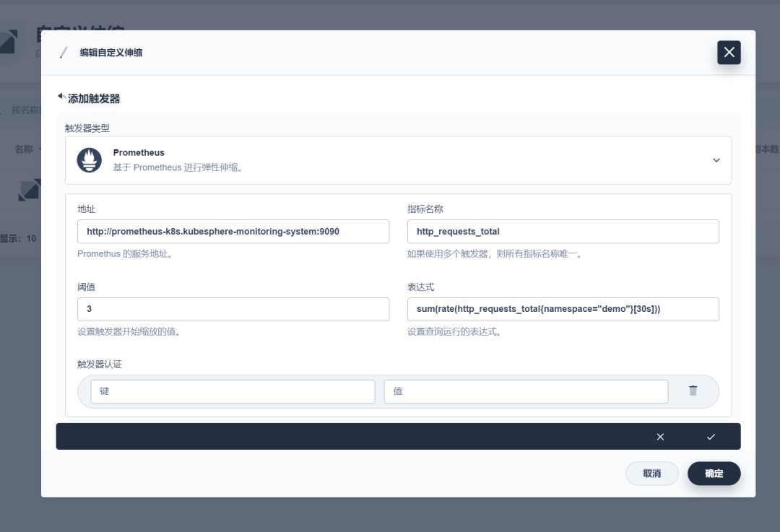Click the Prometheus flame logo
This screenshot has width=780, height=532.
(89, 160)
